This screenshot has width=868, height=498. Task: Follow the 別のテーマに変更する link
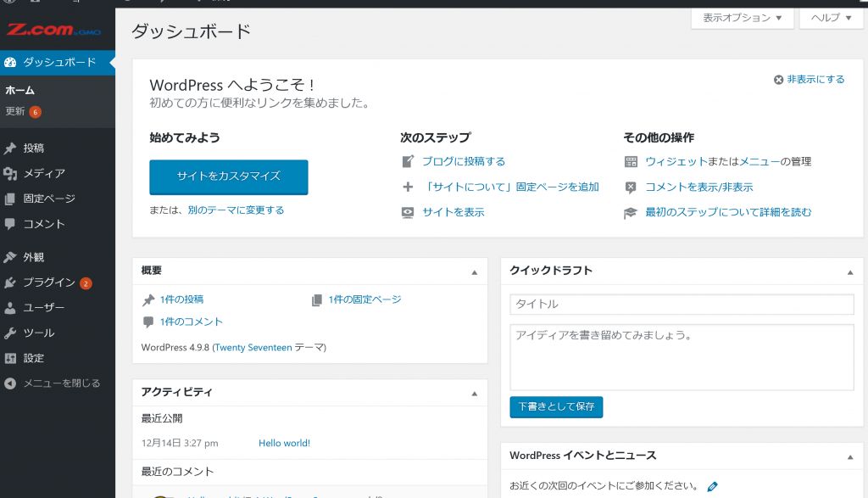pos(236,210)
